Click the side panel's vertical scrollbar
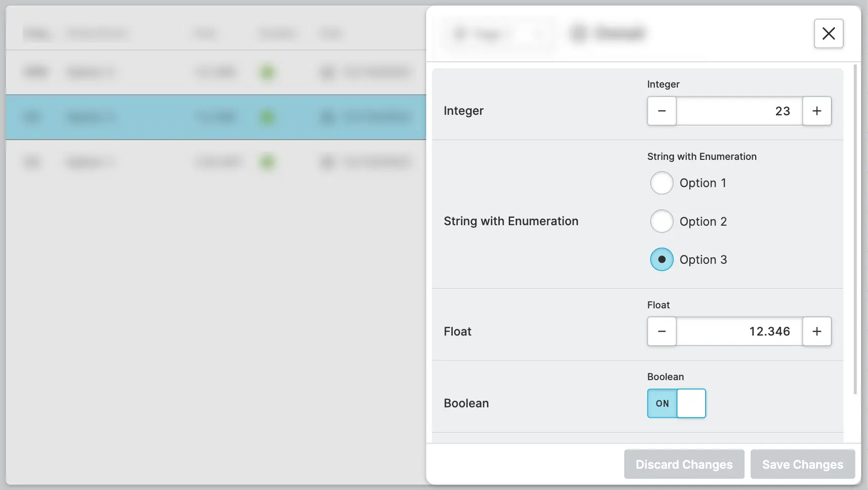 tap(855, 228)
